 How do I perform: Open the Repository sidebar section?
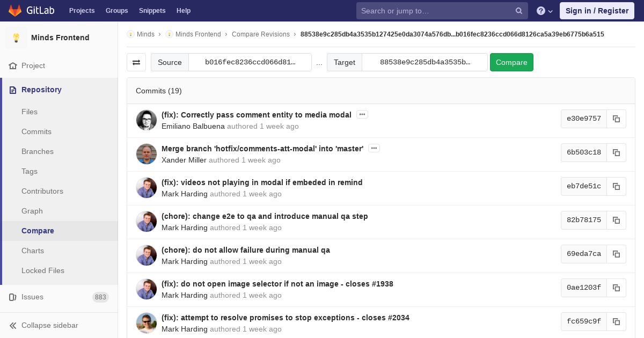(60, 90)
